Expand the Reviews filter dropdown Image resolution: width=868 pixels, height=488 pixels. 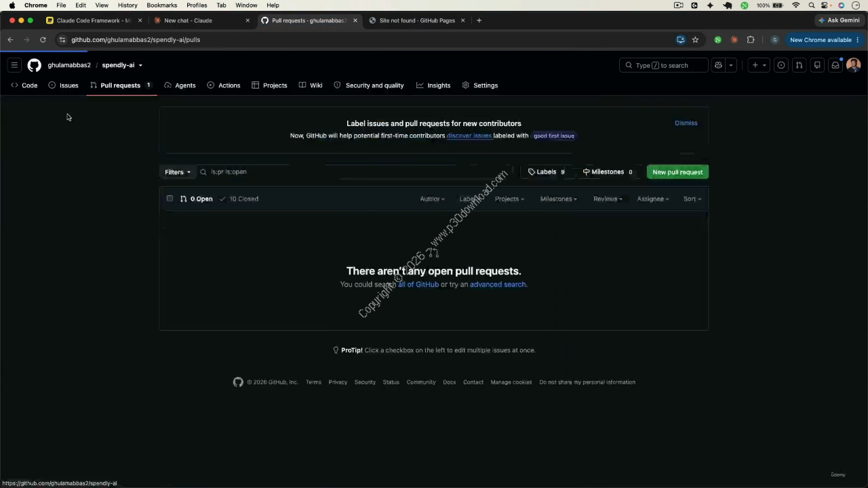pyautogui.click(x=608, y=199)
